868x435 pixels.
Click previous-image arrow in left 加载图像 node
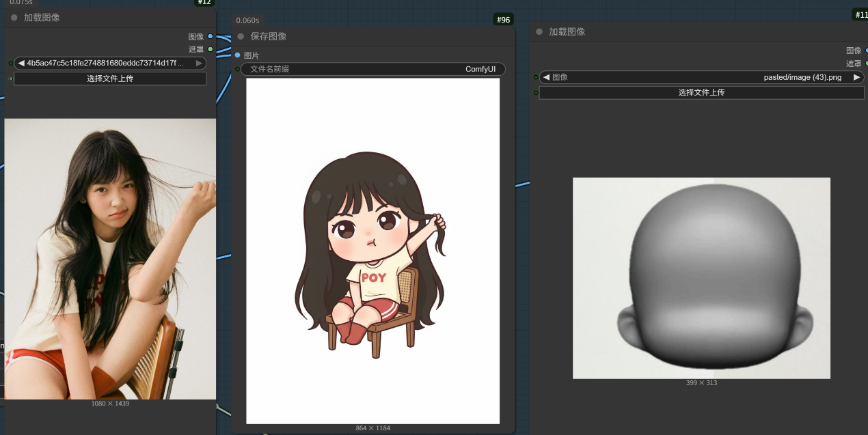point(21,63)
